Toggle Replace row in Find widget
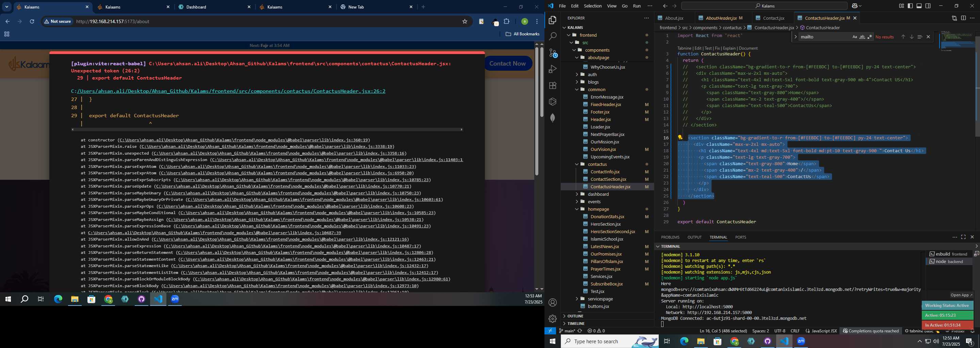This screenshot has width=980, height=348. pyautogui.click(x=796, y=37)
